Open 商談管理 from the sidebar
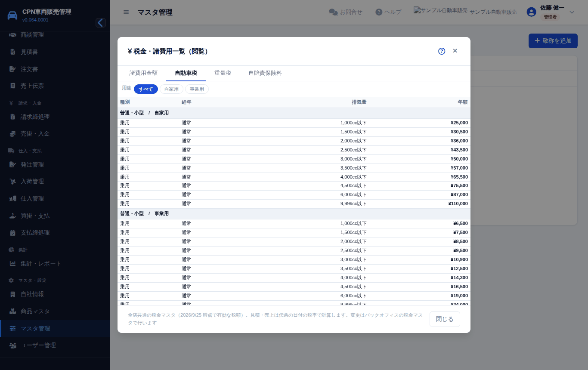 coord(55,34)
